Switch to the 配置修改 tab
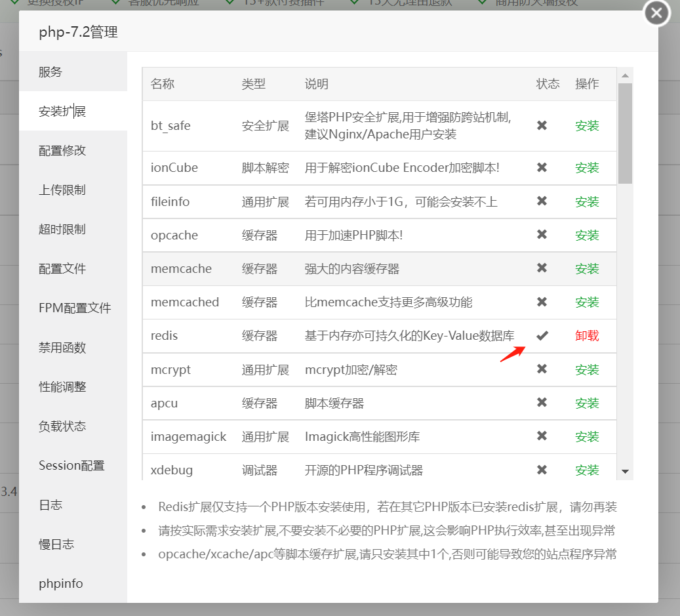The image size is (680, 616). pos(62,151)
